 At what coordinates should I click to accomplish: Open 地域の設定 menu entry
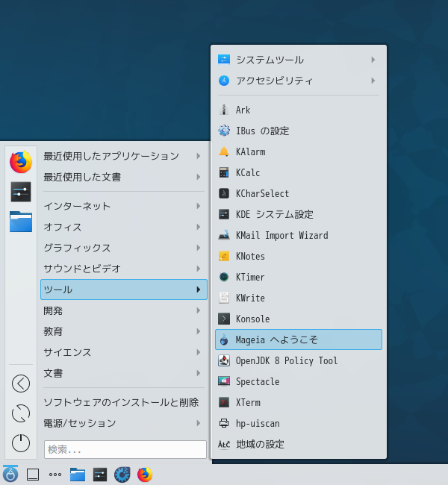pyautogui.click(x=299, y=444)
